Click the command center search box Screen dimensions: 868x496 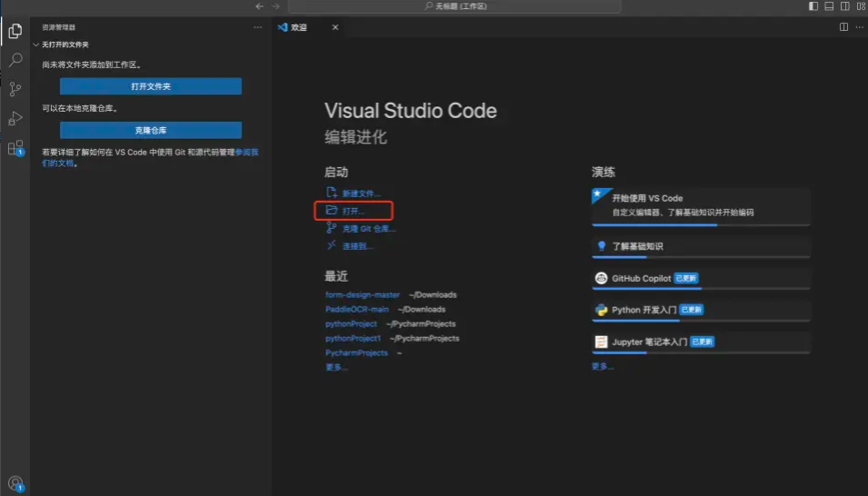click(454, 6)
